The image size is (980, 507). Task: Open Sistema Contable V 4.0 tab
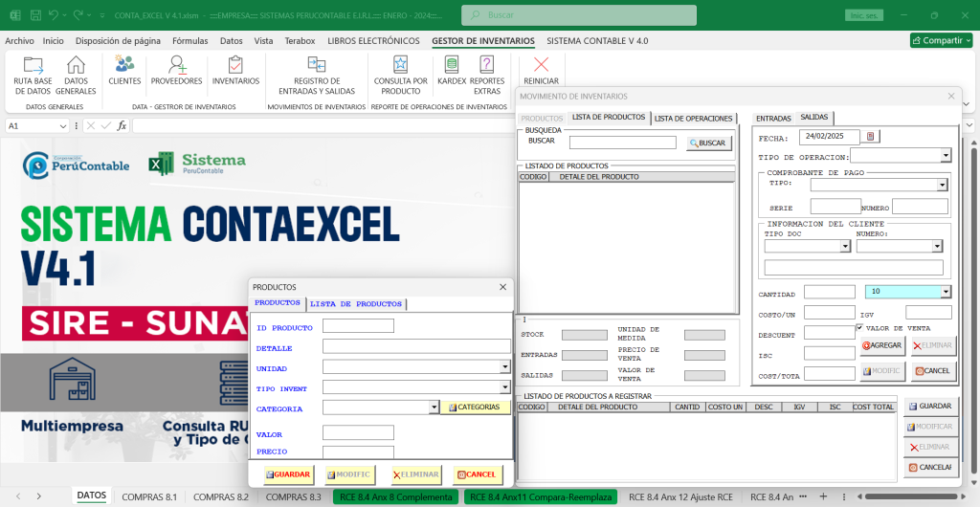pos(597,40)
